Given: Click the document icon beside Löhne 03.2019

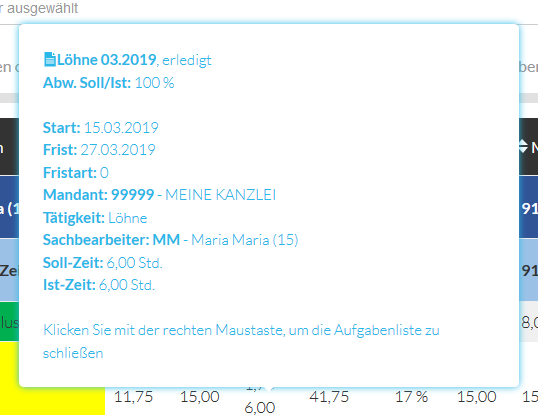Looking at the screenshot, I should click(50, 60).
